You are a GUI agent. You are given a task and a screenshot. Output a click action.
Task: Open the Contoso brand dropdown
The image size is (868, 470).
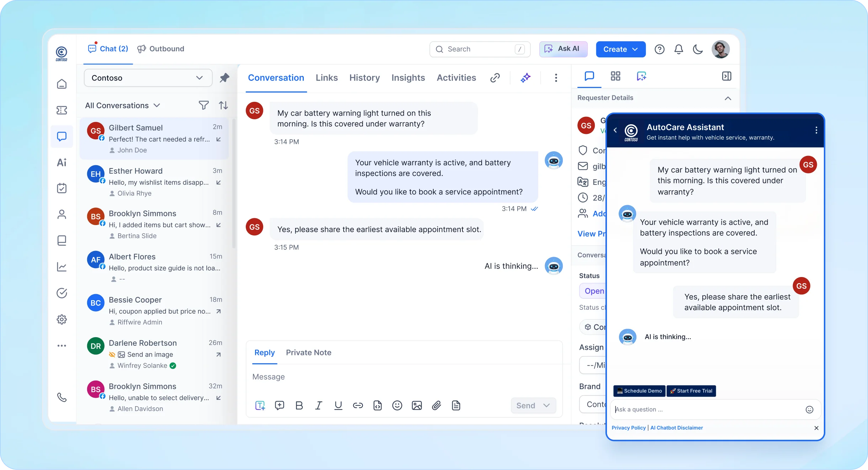[148, 78]
